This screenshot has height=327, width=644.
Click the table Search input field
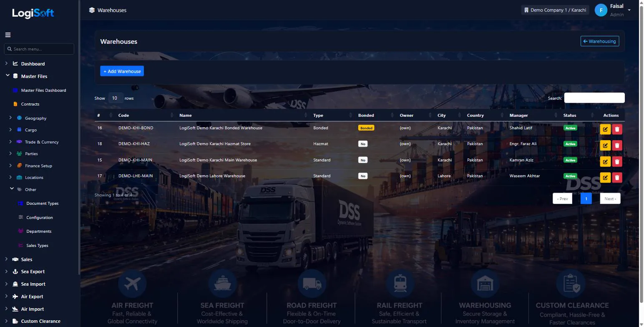pyautogui.click(x=594, y=98)
